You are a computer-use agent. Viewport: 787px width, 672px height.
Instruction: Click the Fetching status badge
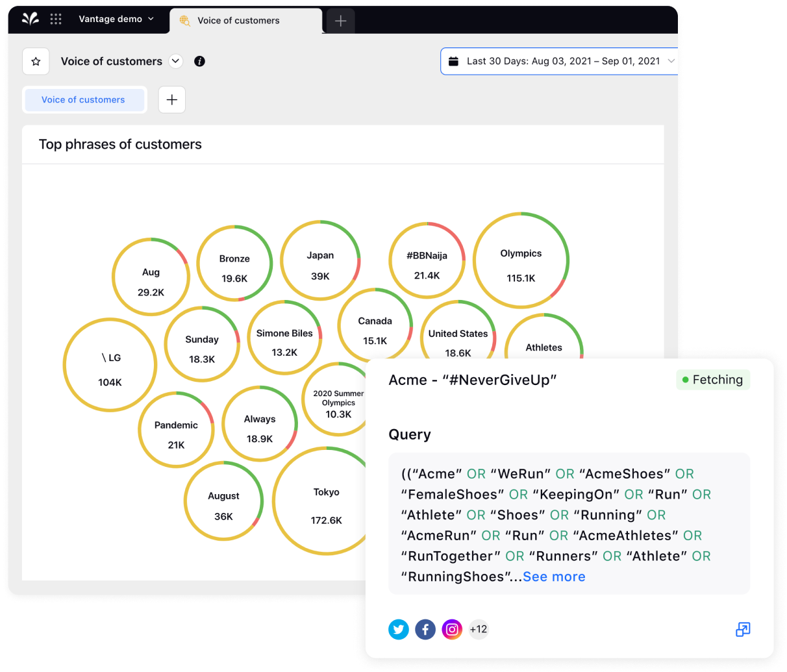[x=712, y=380]
